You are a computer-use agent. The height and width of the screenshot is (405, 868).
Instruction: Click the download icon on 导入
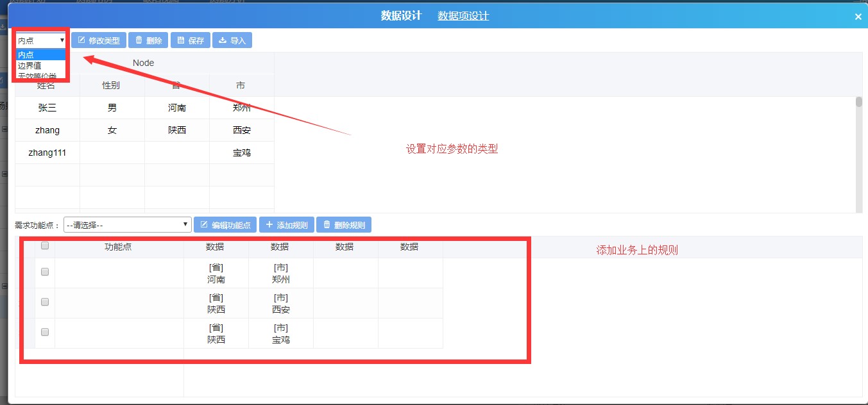coord(223,40)
